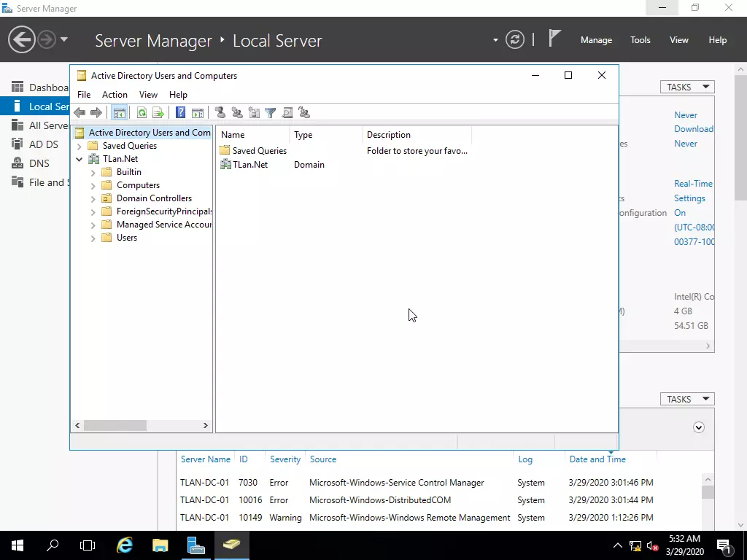Select Domain Controllers in the tree

[154, 198]
